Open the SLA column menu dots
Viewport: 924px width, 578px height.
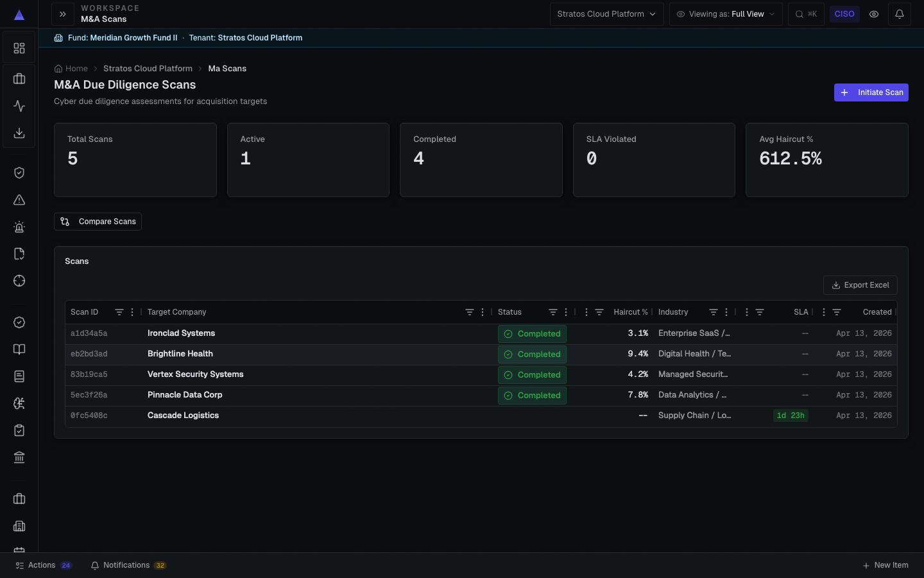click(747, 312)
